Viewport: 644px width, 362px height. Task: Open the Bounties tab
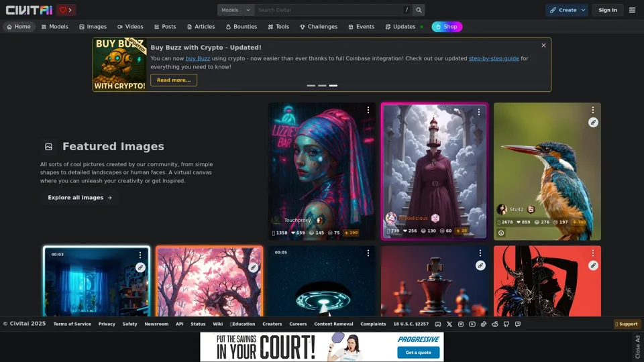241,27
